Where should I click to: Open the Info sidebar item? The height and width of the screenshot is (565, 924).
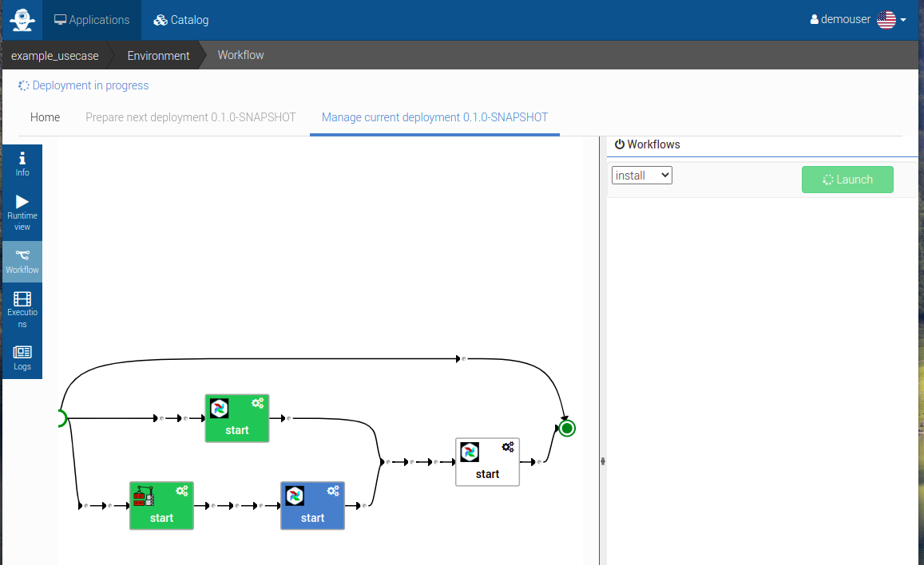pos(22,164)
